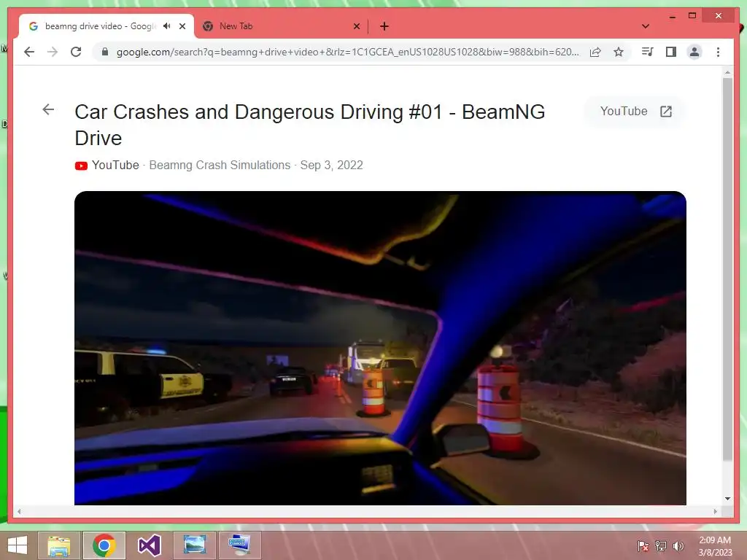Image resolution: width=747 pixels, height=560 pixels.
Task: Play the BeamNG crash video preview
Action: point(380,348)
